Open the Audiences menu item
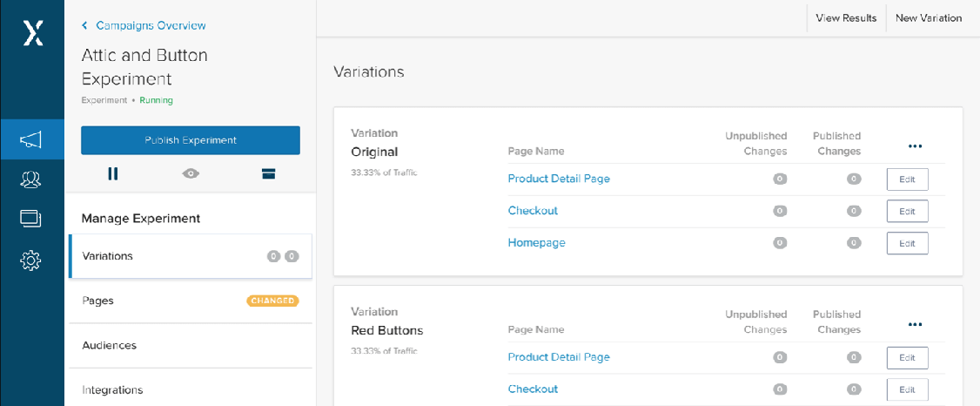The width and height of the screenshot is (980, 406). [x=190, y=345]
